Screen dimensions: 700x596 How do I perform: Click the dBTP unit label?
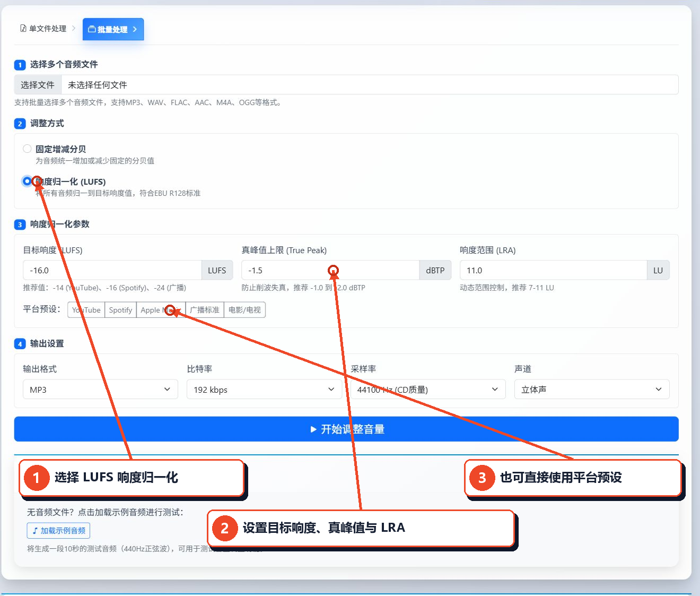coord(435,270)
